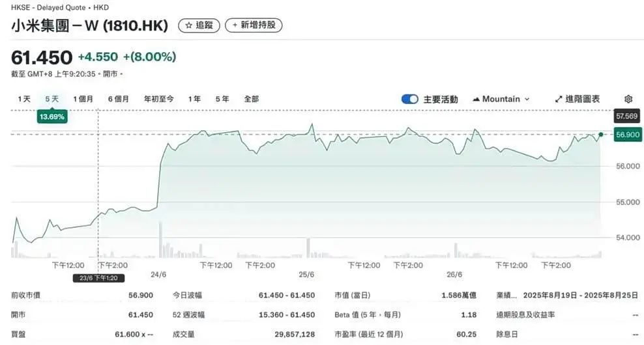Select the 年初至今 range tab
Image resolution: width=644 pixels, height=345 pixels.
click(x=159, y=100)
